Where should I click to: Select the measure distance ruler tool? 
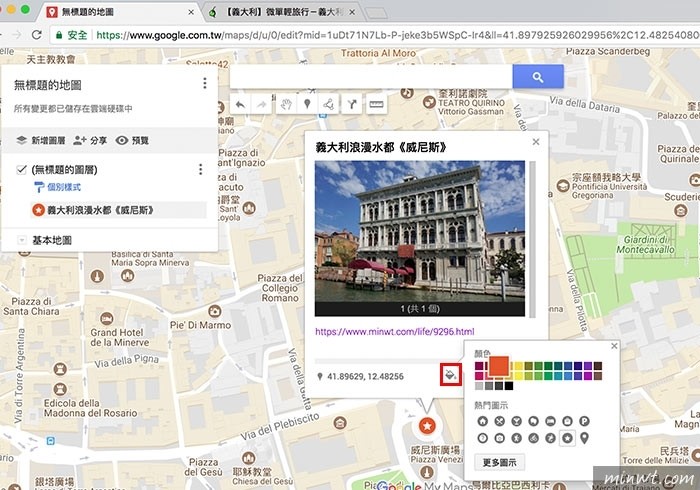[377, 104]
